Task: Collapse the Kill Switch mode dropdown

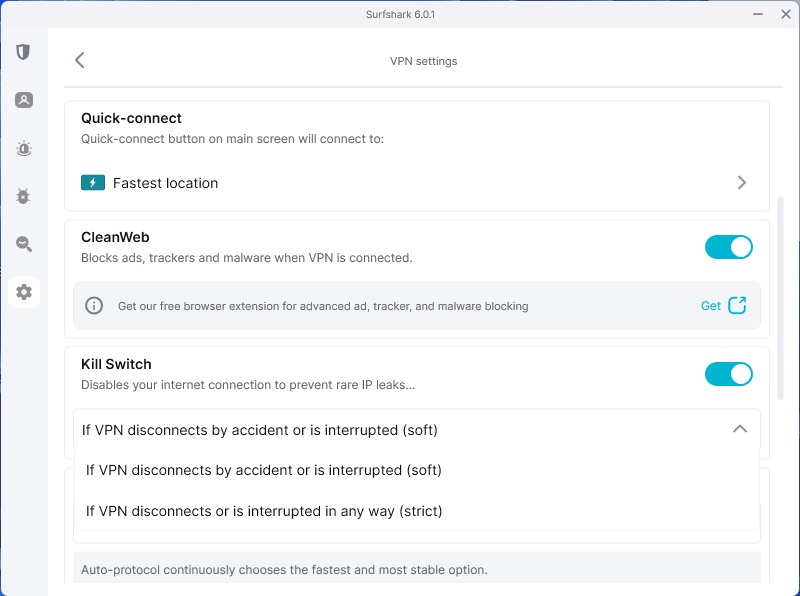Action: coord(740,429)
